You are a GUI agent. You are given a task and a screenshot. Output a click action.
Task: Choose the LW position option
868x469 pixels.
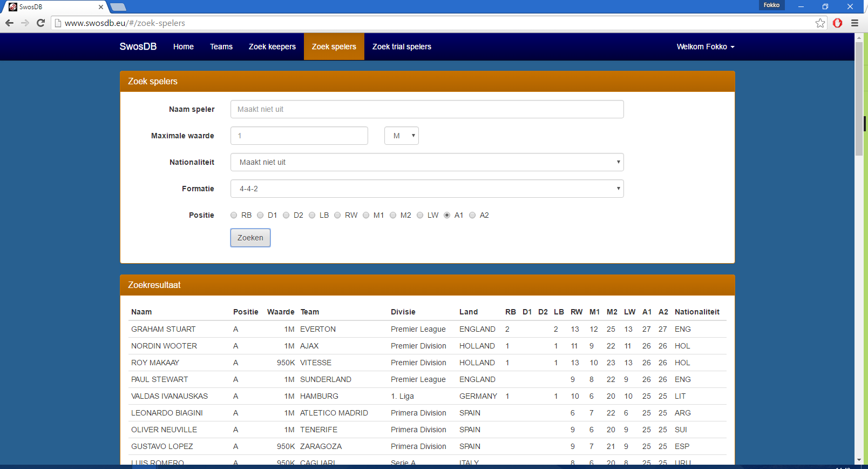coord(420,215)
